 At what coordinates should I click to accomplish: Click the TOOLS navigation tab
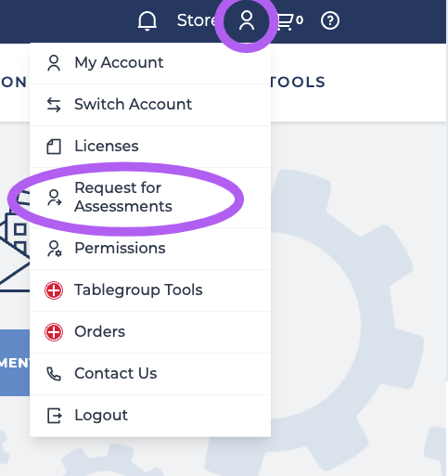click(297, 82)
